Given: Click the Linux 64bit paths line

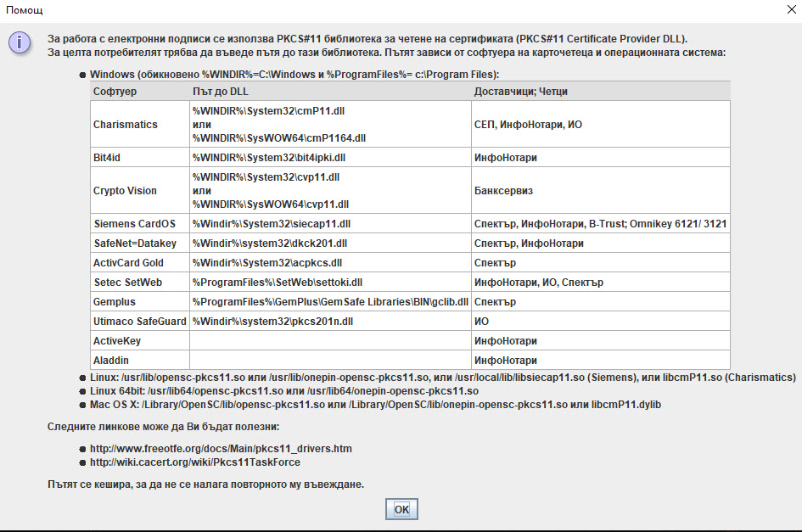Looking at the screenshot, I should pos(284,391).
